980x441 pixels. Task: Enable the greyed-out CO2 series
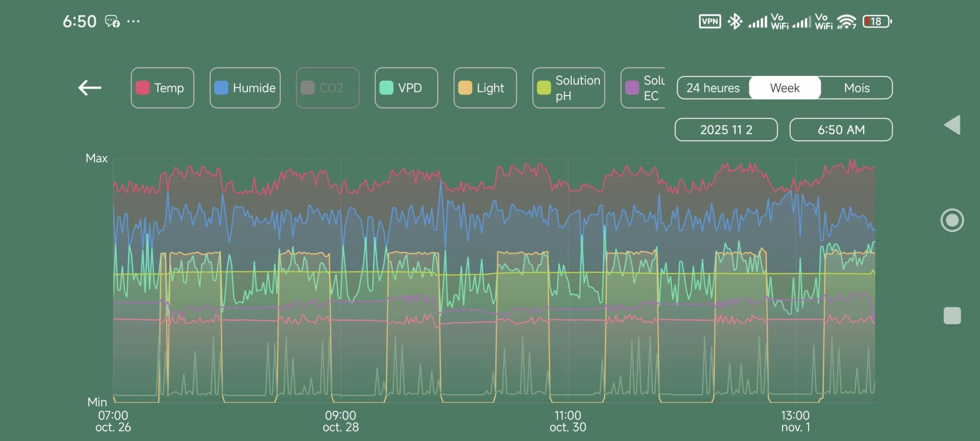(327, 88)
